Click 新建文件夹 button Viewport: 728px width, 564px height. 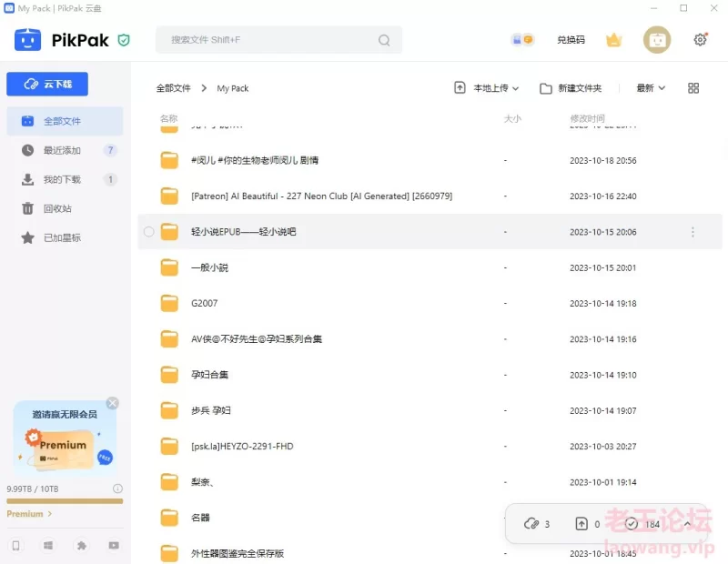click(571, 88)
